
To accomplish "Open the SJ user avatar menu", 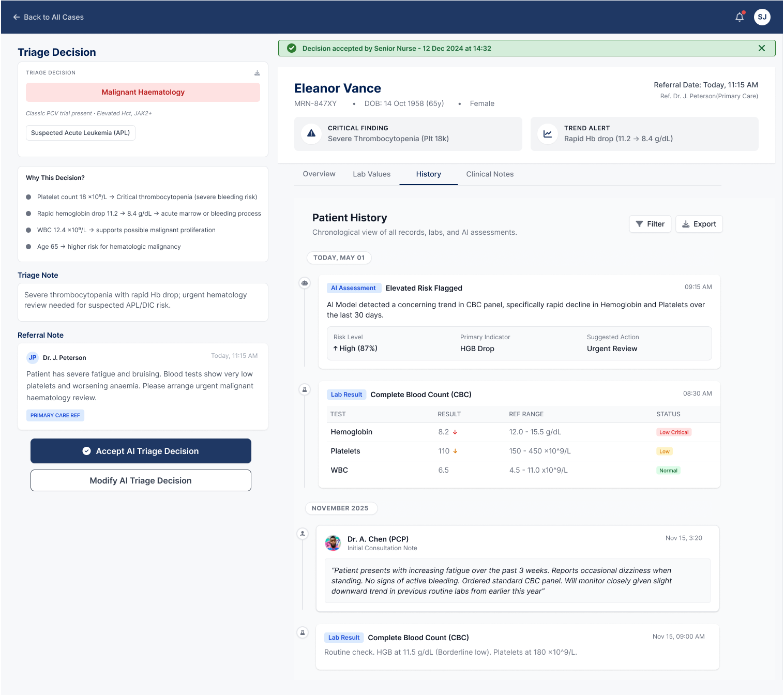I will coord(762,17).
